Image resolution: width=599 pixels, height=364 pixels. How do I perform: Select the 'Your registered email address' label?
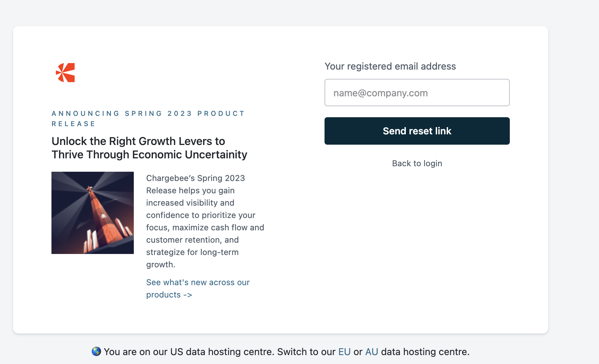pyautogui.click(x=390, y=66)
